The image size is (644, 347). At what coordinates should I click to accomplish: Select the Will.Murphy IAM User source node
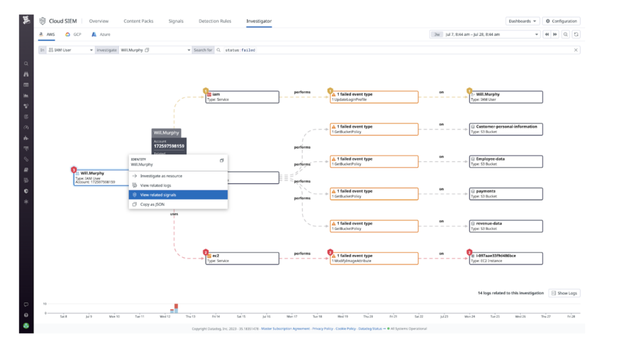coord(101,178)
